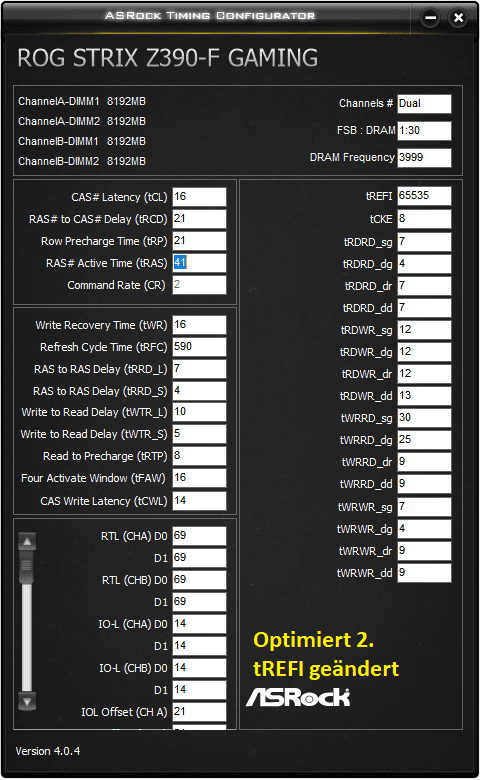Click the tRDWR_dr value field
Screen dimensions: 480x780
pyautogui.click(x=424, y=374)
